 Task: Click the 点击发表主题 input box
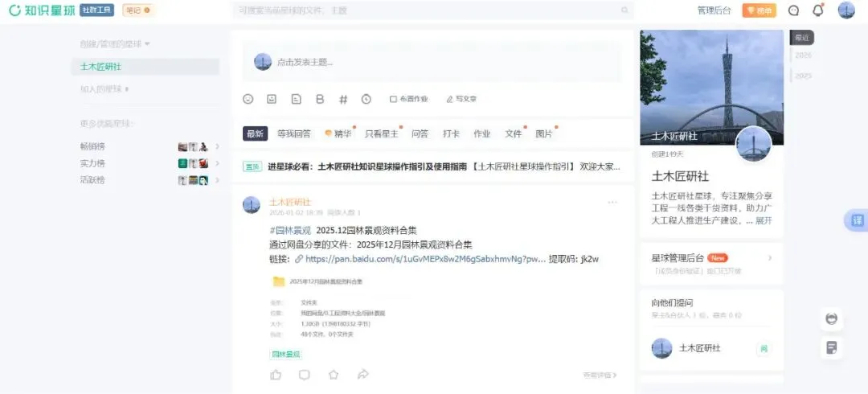point(432,62)
